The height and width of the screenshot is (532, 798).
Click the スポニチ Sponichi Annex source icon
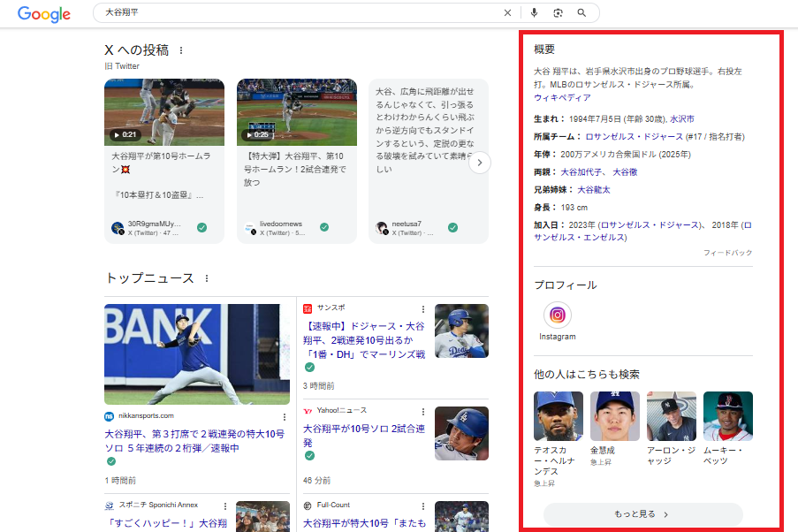(109, 505)
